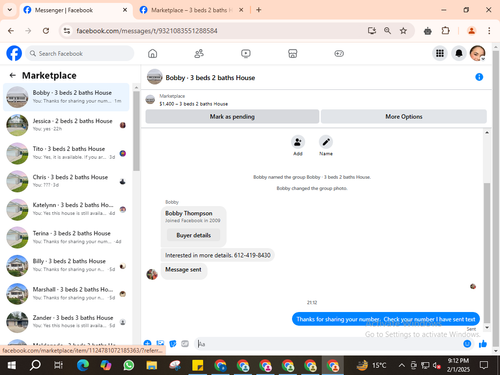
Task: Open WhatsApp from the taskbar
Action: [x=129, y=365]
